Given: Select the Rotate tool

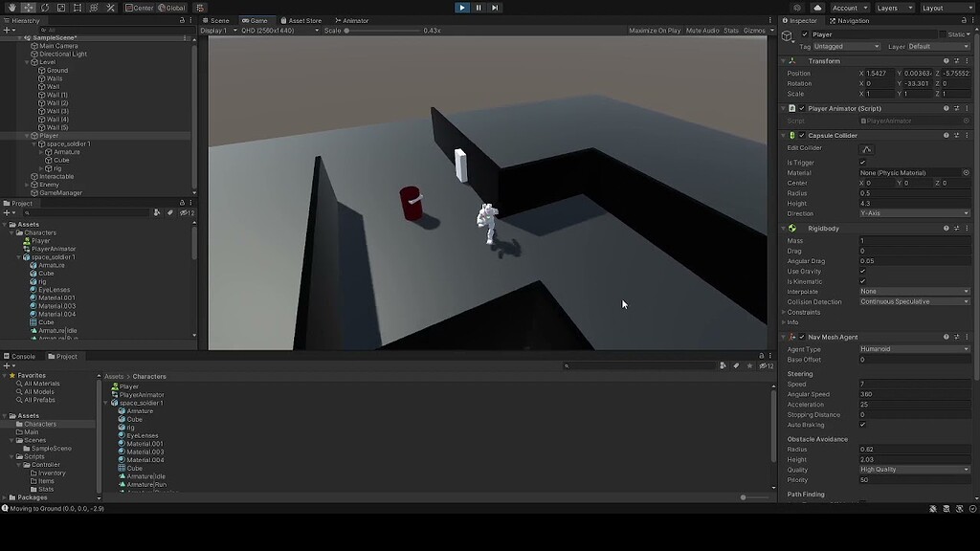Looking at the screenshot, I should tap(45, 8).
